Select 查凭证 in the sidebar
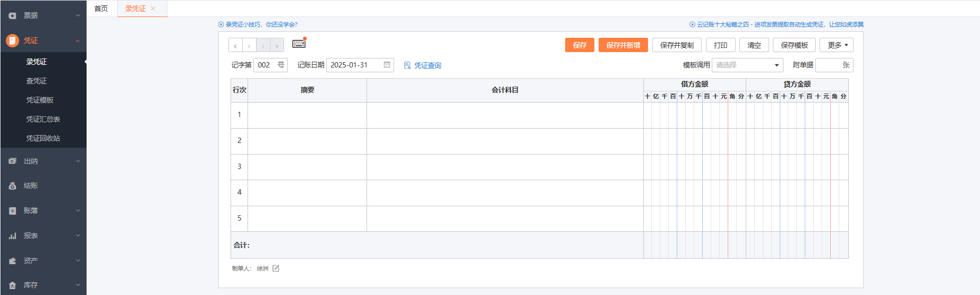Image resolution: width=980 pixels, height=295 pixels. coord(37,81)
